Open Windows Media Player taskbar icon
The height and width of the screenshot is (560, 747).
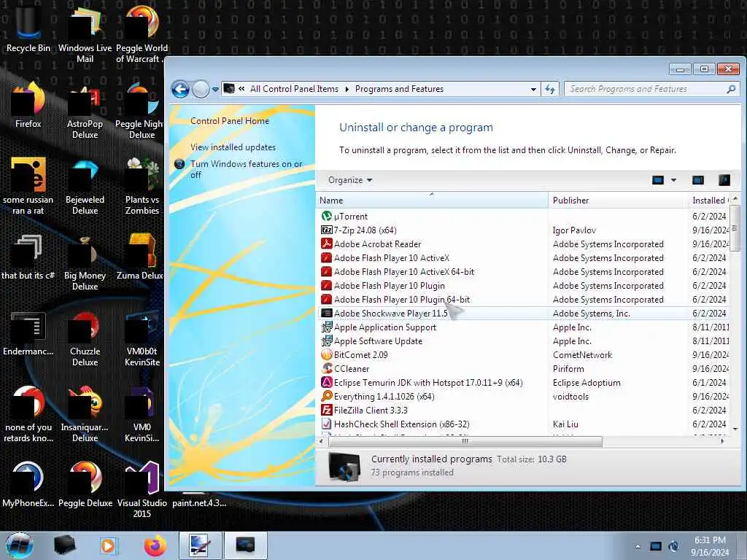click(108, 545)
